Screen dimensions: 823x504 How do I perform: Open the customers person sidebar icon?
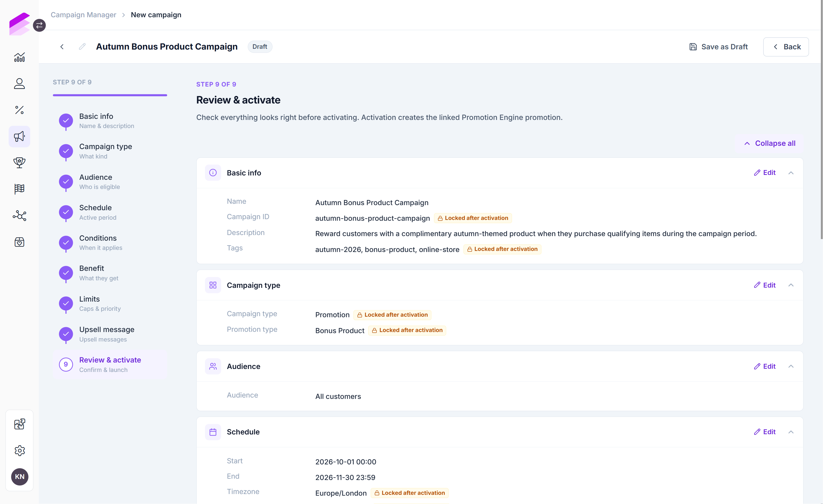[19, 84]
